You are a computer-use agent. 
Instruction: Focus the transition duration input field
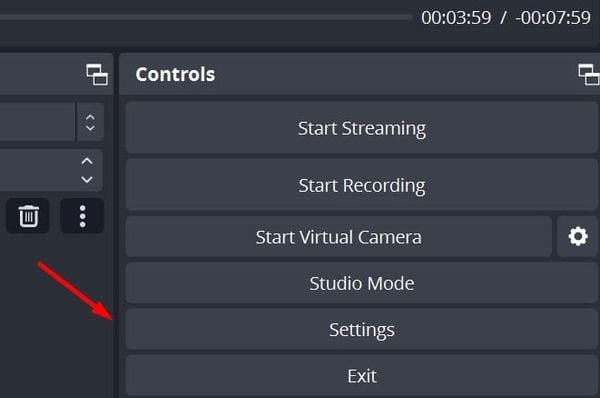[x=38, y=170]
